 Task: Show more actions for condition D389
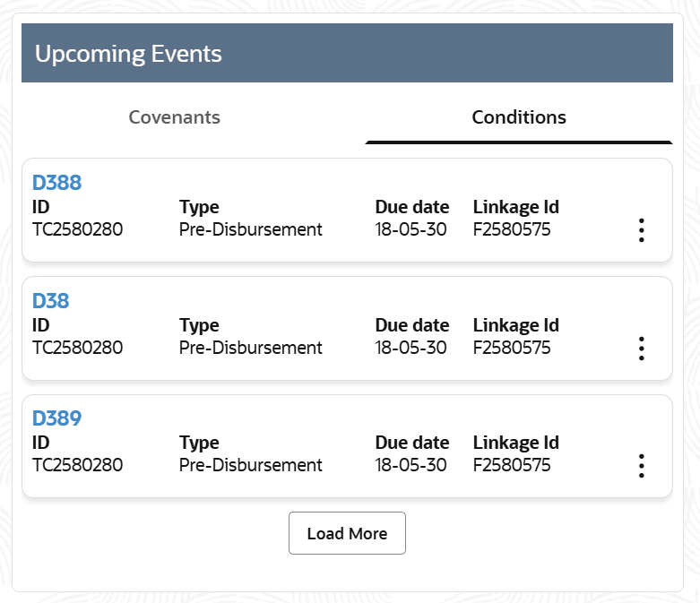tap(641, 466)
